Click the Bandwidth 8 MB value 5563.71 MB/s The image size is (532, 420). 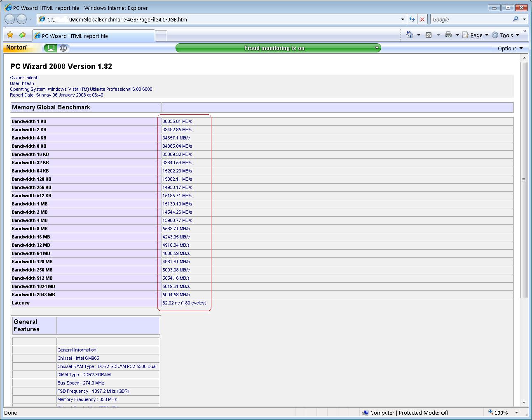point(176,229)
